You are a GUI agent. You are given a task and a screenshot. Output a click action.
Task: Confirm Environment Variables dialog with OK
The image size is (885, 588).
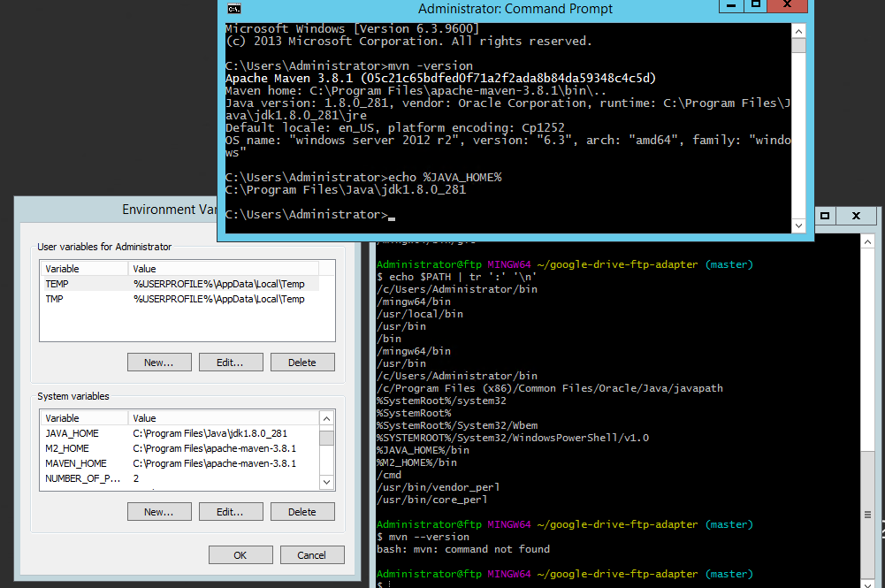click(240, 555)
